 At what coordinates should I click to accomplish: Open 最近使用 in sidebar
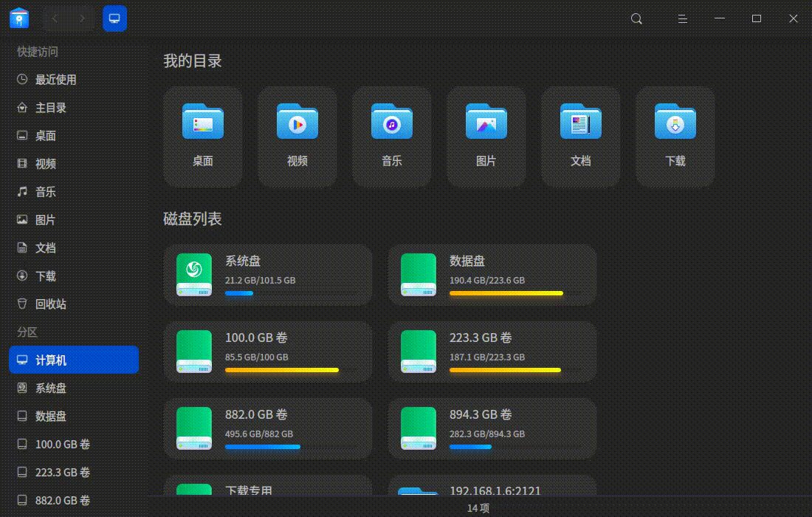point(74,79)
